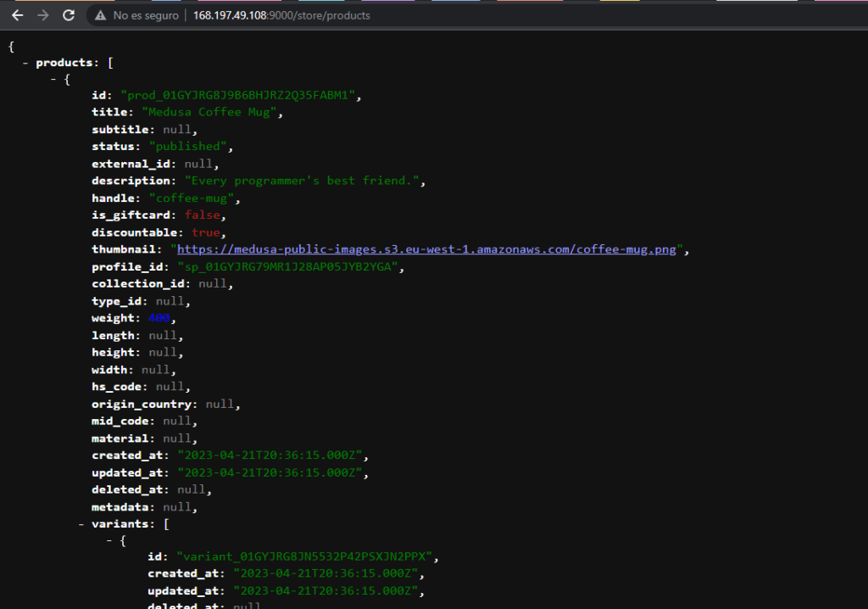Open the coffee-mug.png thumbnail link
This screenshot has height=609, width=868.
coord(428,249)
